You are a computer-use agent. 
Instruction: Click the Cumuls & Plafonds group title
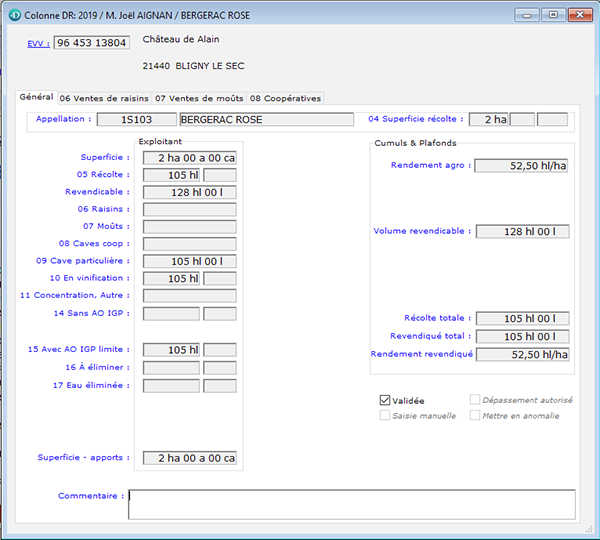click(x=415, y=143)
